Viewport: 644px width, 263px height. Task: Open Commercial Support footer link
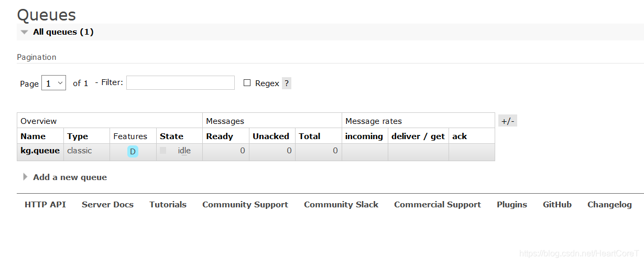click(x=438, y=205)
